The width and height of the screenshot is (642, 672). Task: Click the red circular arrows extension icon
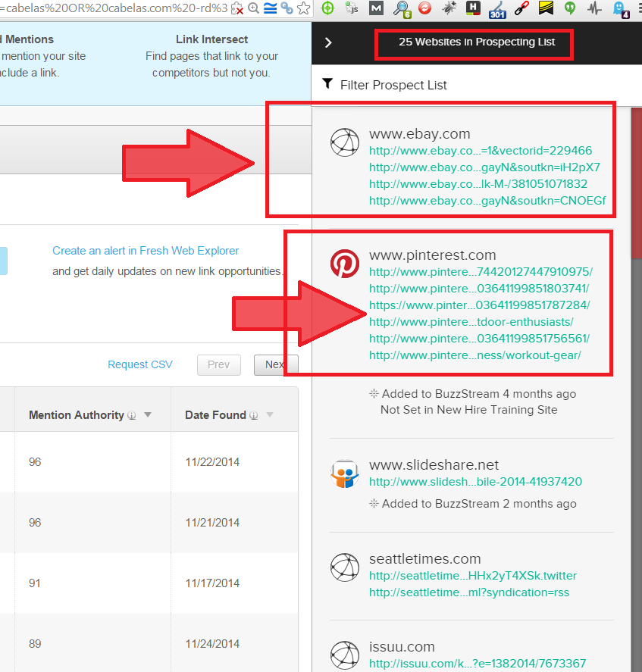(424, 8)
